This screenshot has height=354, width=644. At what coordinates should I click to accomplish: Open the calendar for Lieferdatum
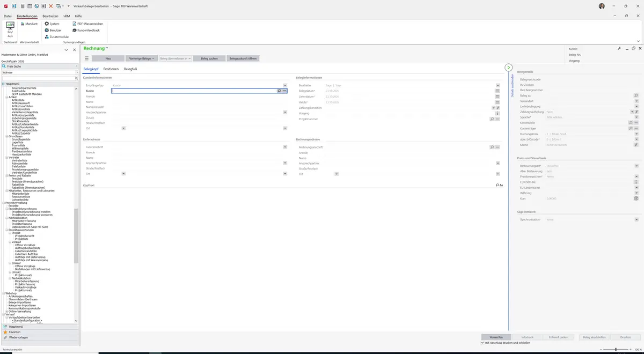click(x=497, y=97)
